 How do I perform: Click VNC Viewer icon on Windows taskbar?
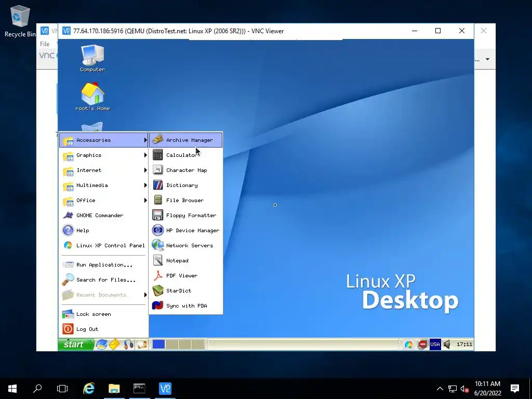[x=165, y=389]
